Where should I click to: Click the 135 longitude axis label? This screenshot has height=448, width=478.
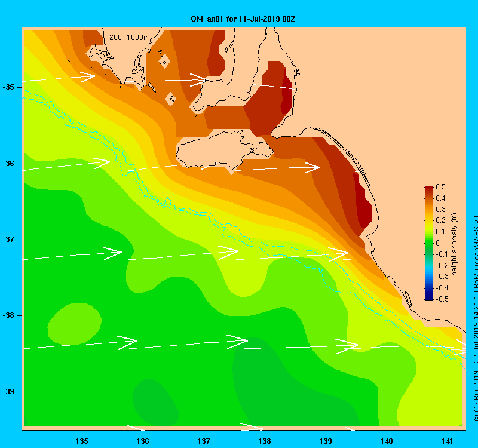click(82, 441)
